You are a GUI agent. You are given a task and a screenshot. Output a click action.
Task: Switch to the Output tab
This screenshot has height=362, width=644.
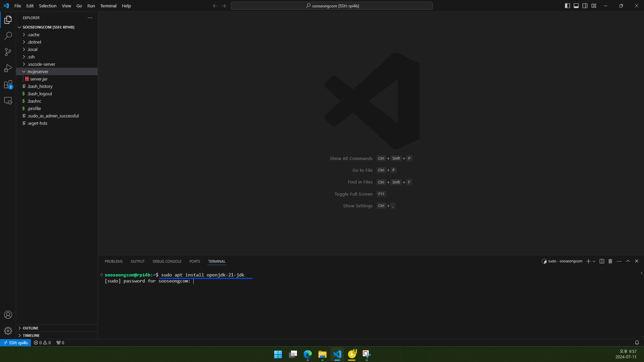click(x=138, y=261)
